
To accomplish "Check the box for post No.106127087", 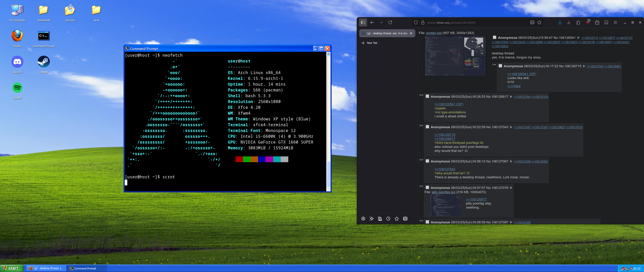I will 427,222.
